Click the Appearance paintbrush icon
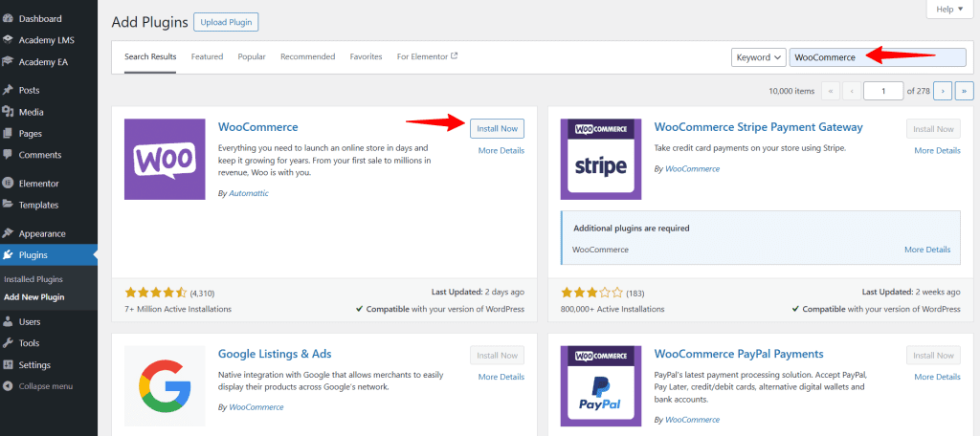 [8, 233]
